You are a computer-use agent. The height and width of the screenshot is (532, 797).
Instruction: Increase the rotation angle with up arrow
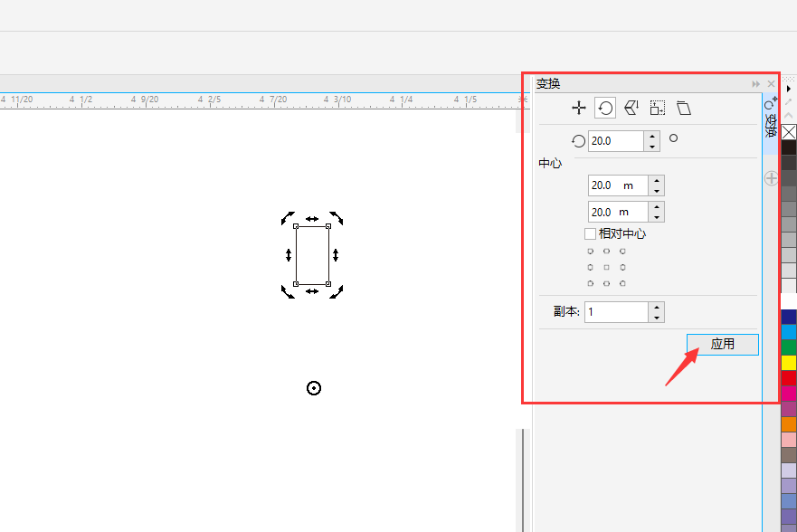[652, 136]
